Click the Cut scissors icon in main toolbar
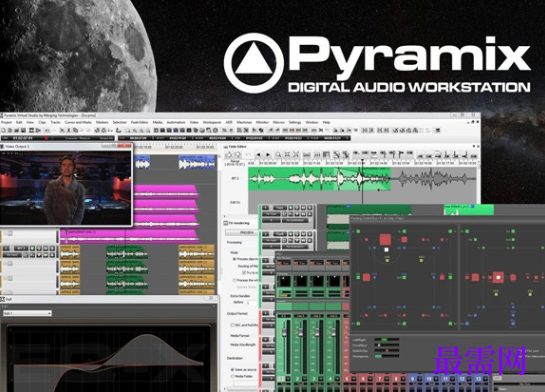 62,130
